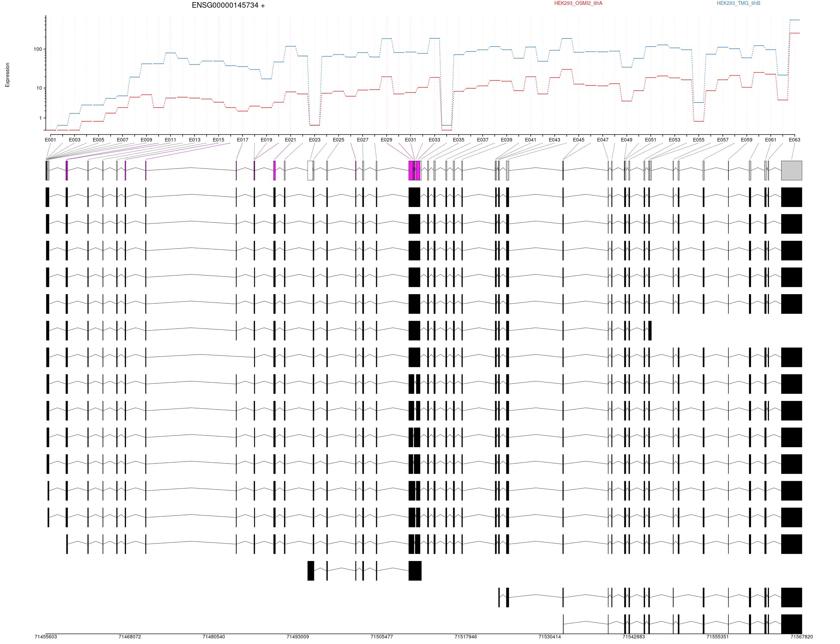This screenshot has height=644, width=840.
Task: Select exon label E021
Action: pos(290,140)
